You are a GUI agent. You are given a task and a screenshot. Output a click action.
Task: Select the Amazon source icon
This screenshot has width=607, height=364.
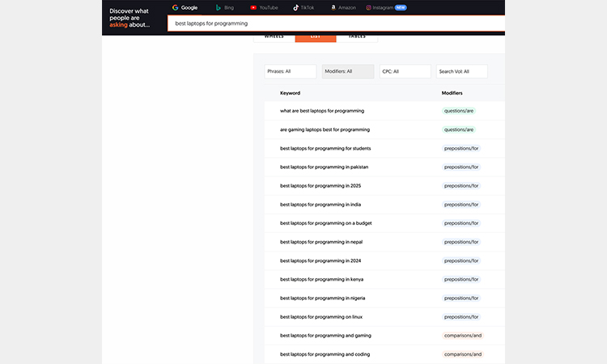click(333, 7)
